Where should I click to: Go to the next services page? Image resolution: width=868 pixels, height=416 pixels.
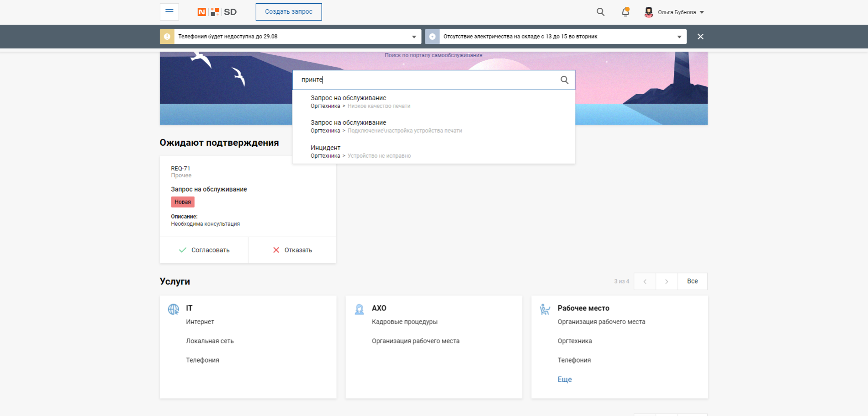pyautogui.click(x=667, y=281)
